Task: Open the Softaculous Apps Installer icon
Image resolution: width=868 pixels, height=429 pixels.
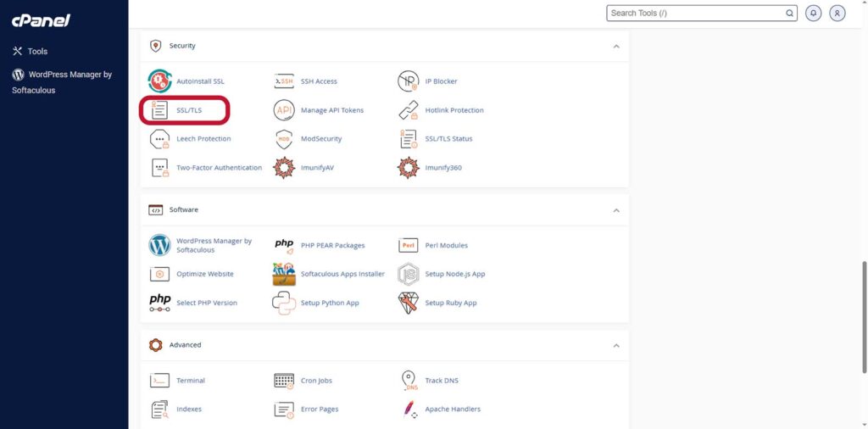Action: [x=284, y=274]
